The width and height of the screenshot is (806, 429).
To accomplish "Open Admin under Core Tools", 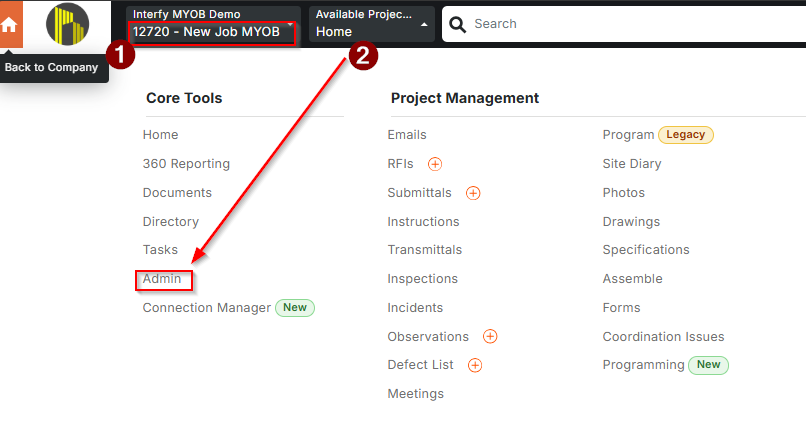I will point(162,279).
